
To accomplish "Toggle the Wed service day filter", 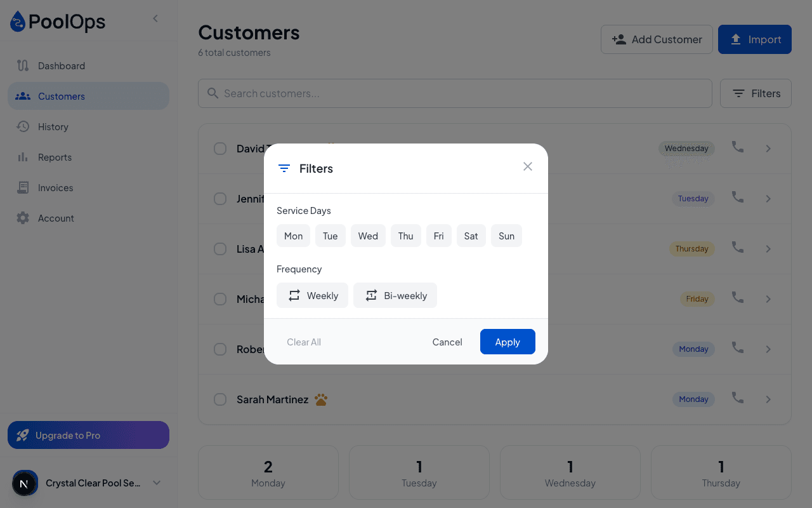I will tap(368, 236).
